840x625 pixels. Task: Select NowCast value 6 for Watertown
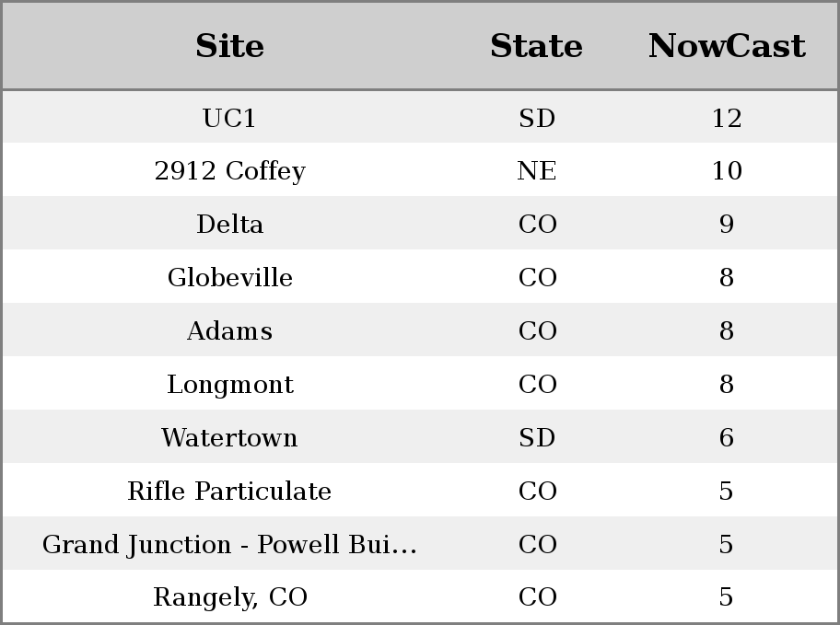(727, 437)
